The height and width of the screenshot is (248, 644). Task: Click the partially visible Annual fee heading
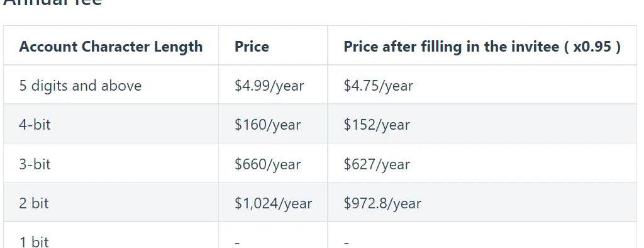click(53, 3)
